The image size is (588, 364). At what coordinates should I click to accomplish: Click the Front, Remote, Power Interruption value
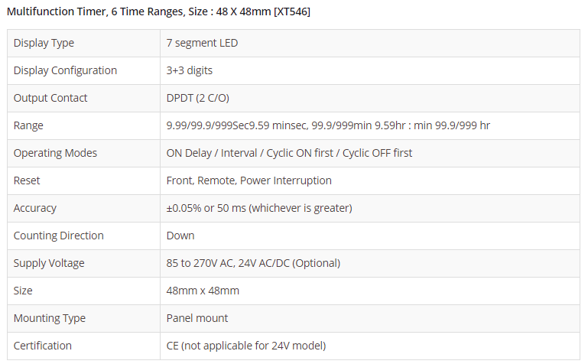(x=249, y=180)
